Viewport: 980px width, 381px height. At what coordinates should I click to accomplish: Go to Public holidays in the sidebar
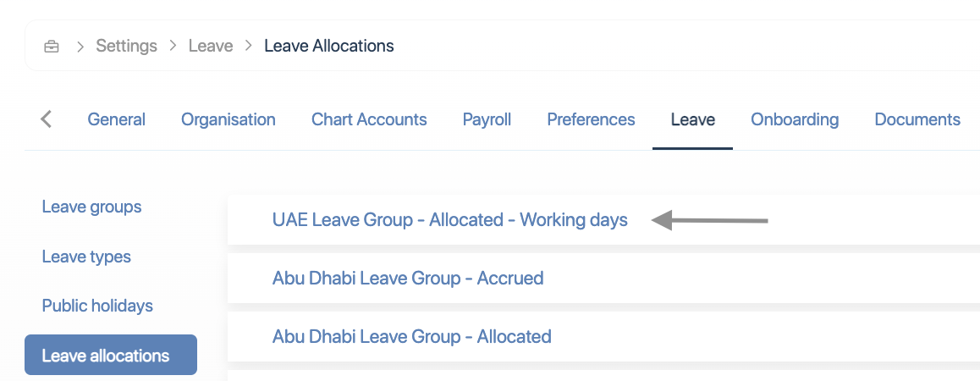[x=97, y=306]
